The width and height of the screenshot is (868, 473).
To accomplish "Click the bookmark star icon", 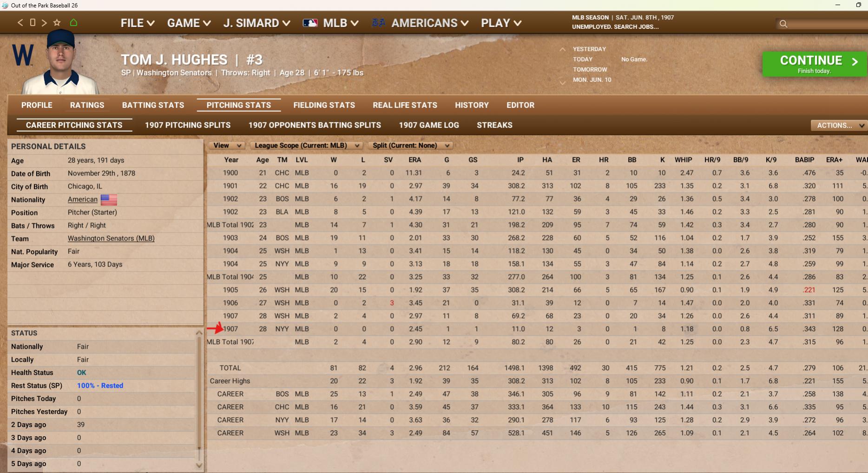I will coord(57,23).
